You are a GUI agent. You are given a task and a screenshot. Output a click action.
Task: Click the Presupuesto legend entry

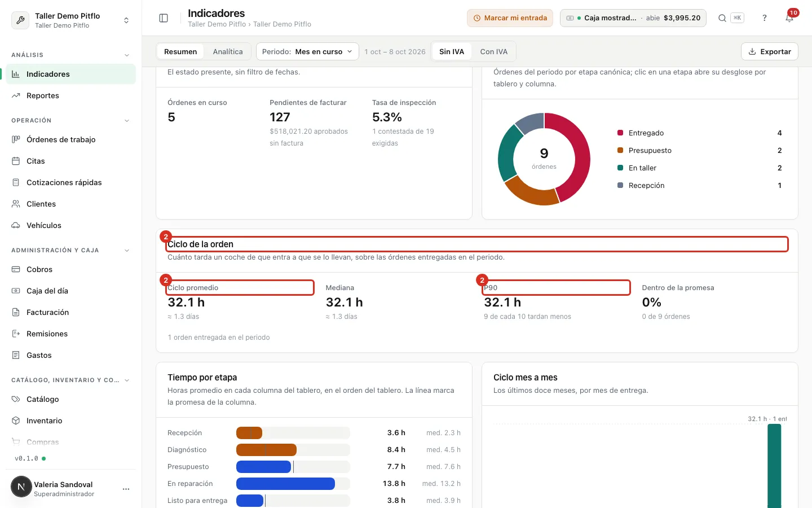coord(700,150)
